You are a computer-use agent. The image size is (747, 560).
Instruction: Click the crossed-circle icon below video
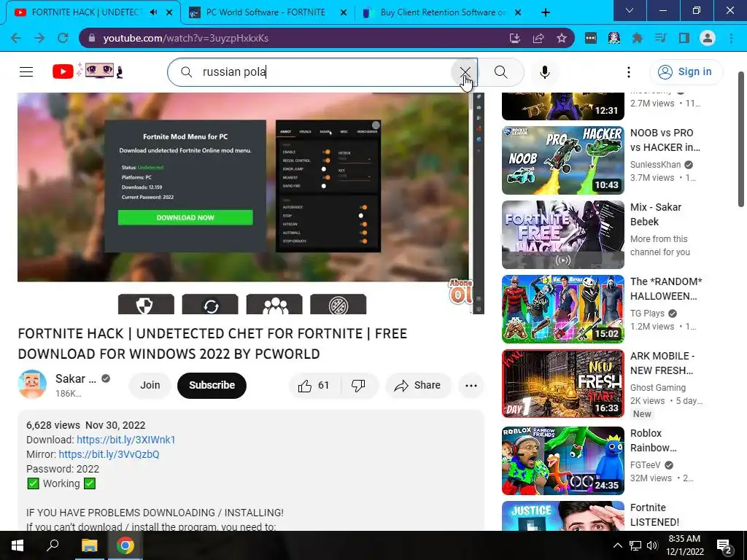click(338, 304)
